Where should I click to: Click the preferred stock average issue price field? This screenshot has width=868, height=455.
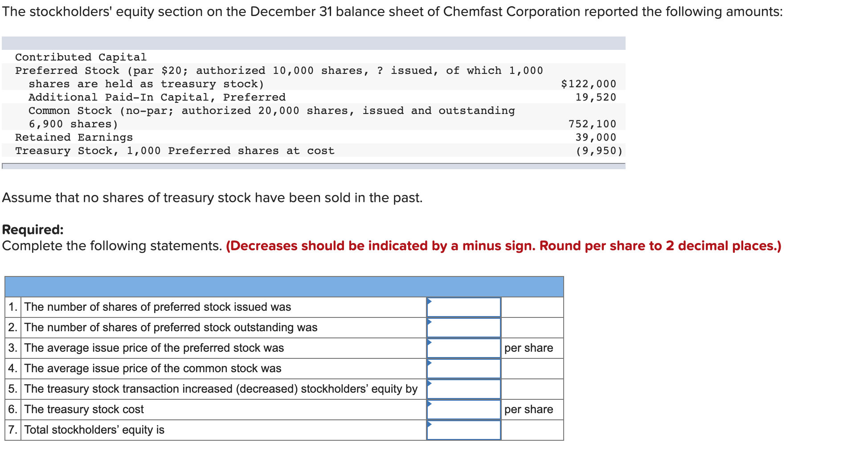(464, 348)
